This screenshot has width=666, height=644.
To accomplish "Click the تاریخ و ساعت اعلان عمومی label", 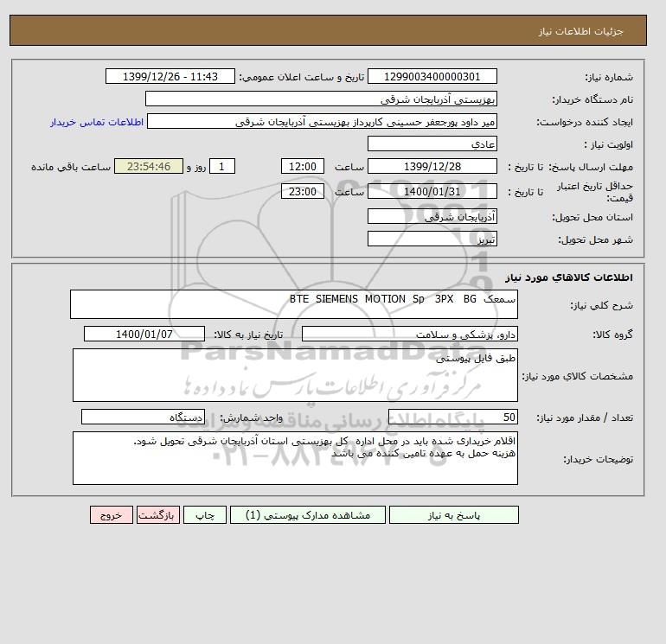I will [302, 77].
